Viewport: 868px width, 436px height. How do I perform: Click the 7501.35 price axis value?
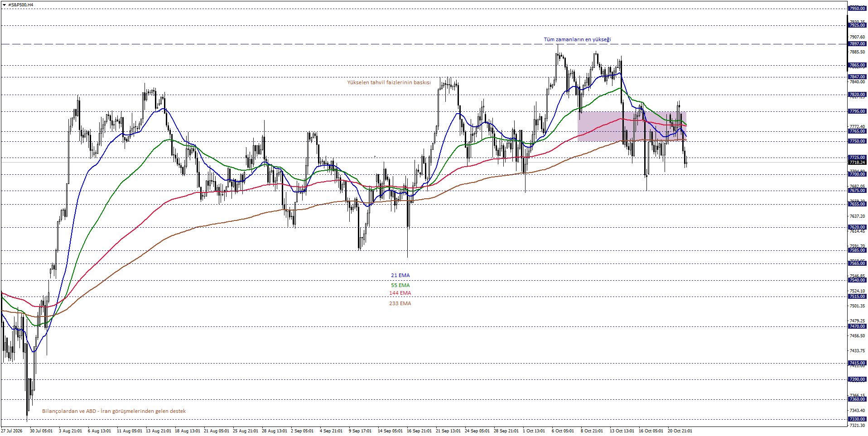[x=857, y=306]
